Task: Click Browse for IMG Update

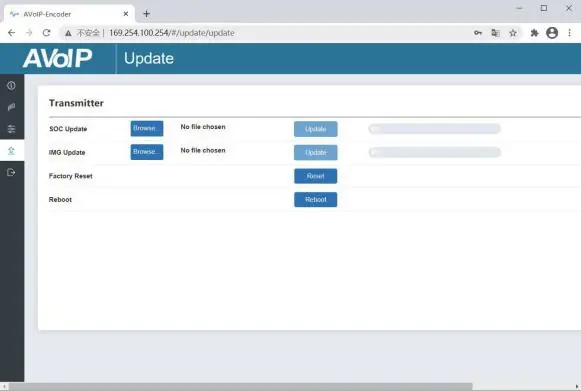Action: point(147,152)
